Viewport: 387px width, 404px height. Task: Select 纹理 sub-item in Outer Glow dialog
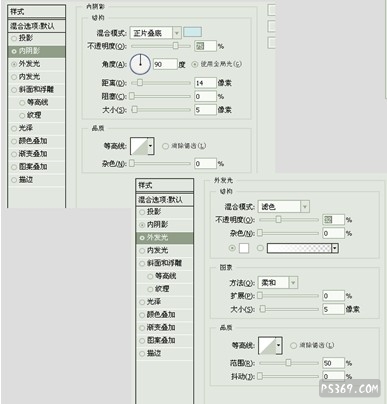point(165,289)
